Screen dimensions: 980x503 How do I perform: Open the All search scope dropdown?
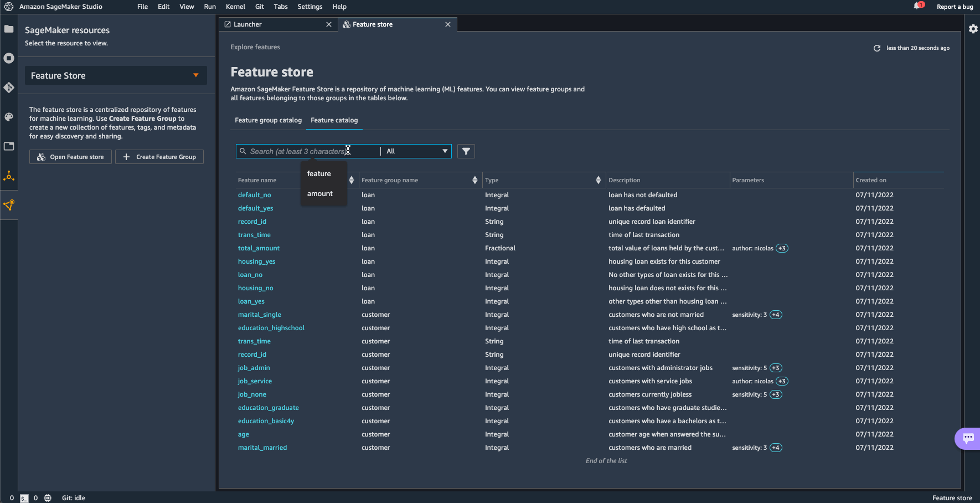point(416,151)
